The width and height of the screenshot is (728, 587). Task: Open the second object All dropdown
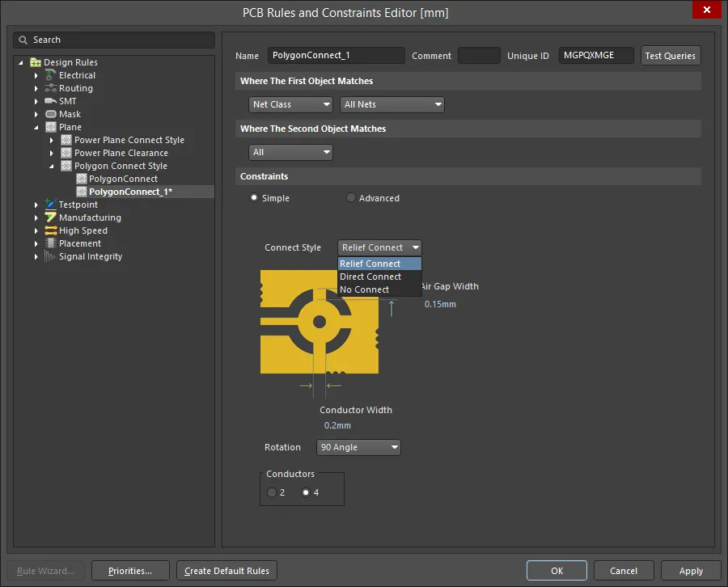290,152
